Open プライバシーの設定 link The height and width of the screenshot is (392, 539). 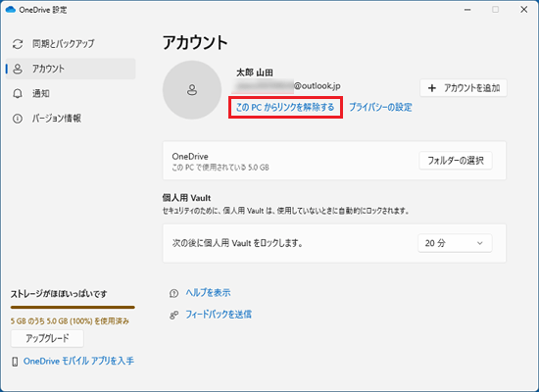pyautogui.click(x=380, y=107)
